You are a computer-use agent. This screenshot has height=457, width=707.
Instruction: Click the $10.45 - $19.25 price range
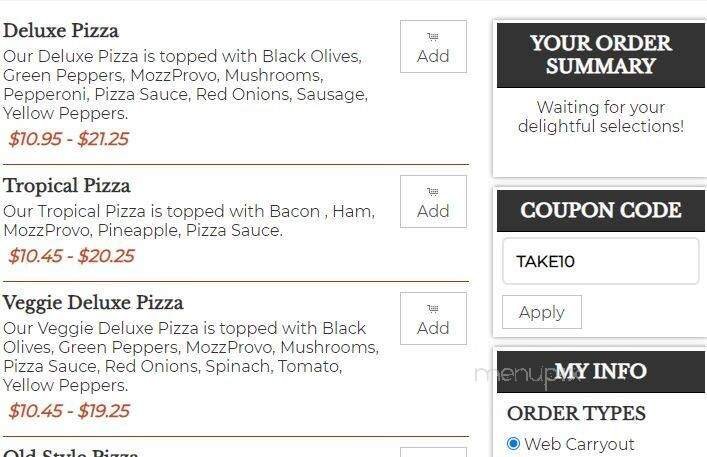coord(68,411)
